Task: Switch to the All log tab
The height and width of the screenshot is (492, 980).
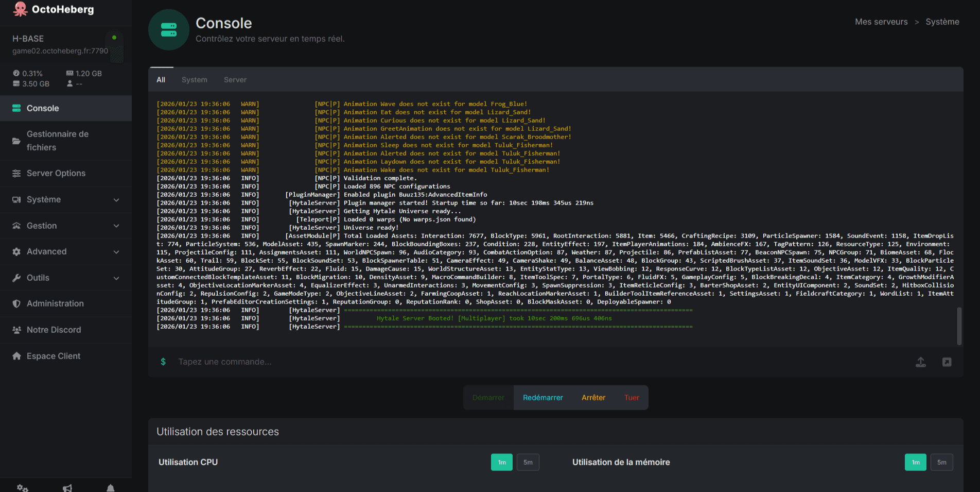Action: click(161, 80)
